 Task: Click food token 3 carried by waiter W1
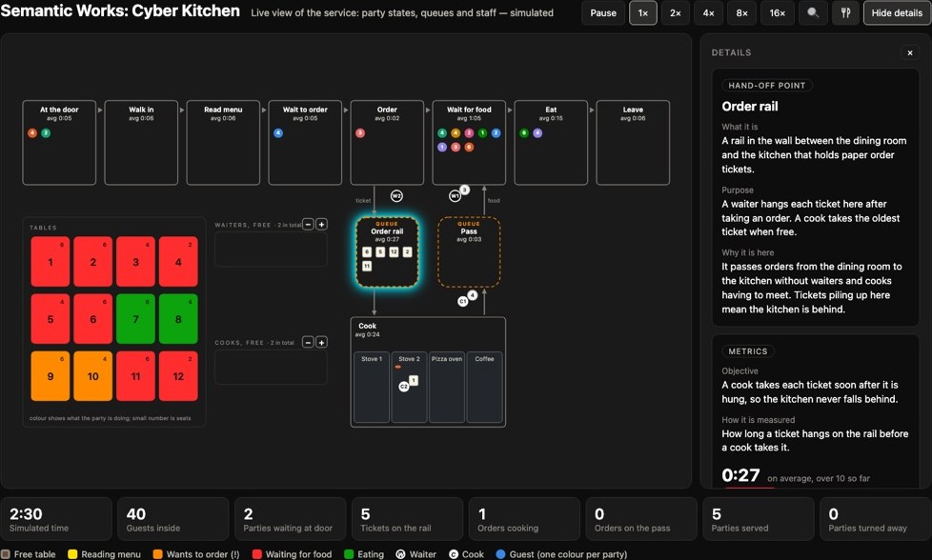(x=465, y=190)
